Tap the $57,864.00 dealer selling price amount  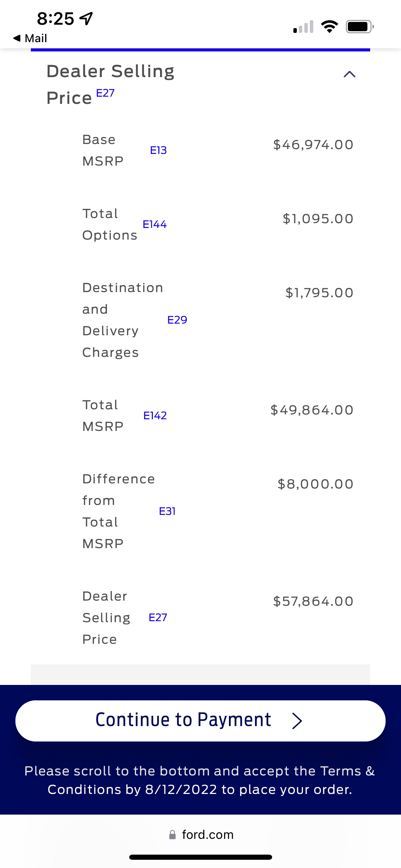(313, 601)
